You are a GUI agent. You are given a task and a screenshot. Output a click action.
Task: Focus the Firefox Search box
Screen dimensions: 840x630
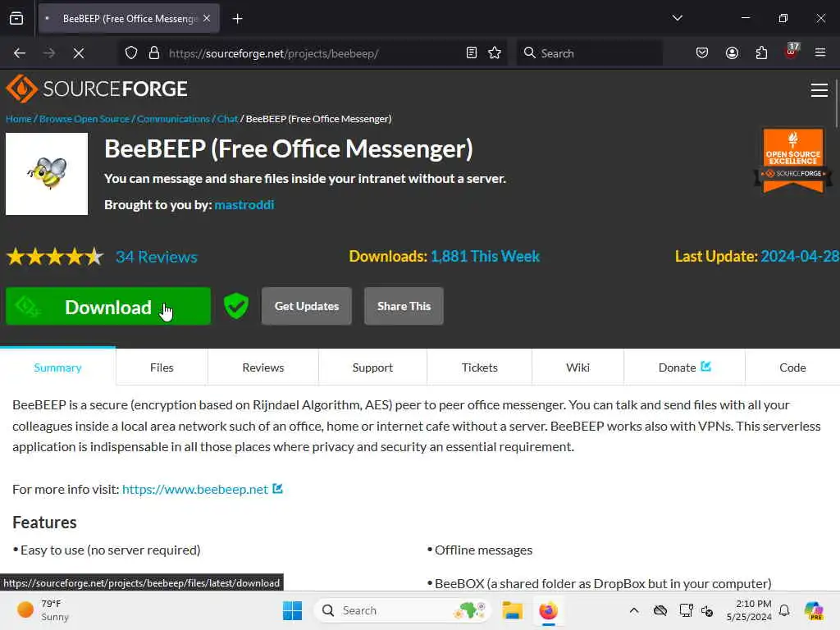589,53
